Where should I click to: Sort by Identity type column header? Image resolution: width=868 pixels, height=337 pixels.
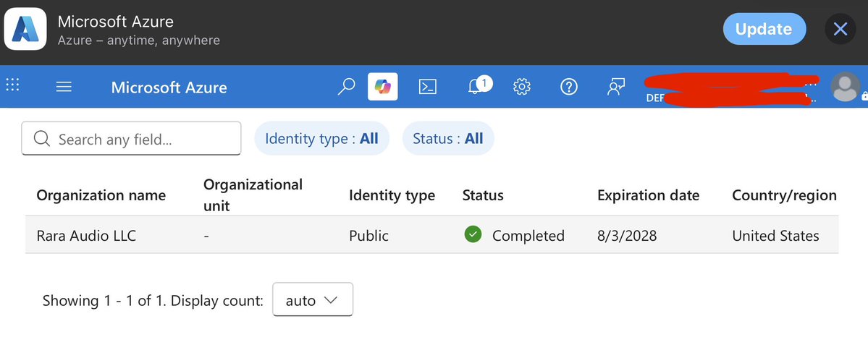[x=392, y=195]
